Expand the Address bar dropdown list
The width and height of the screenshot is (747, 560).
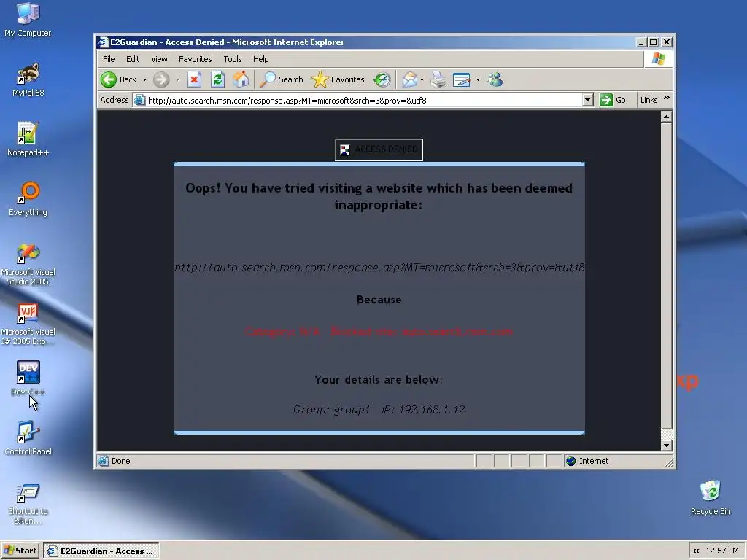587,100
